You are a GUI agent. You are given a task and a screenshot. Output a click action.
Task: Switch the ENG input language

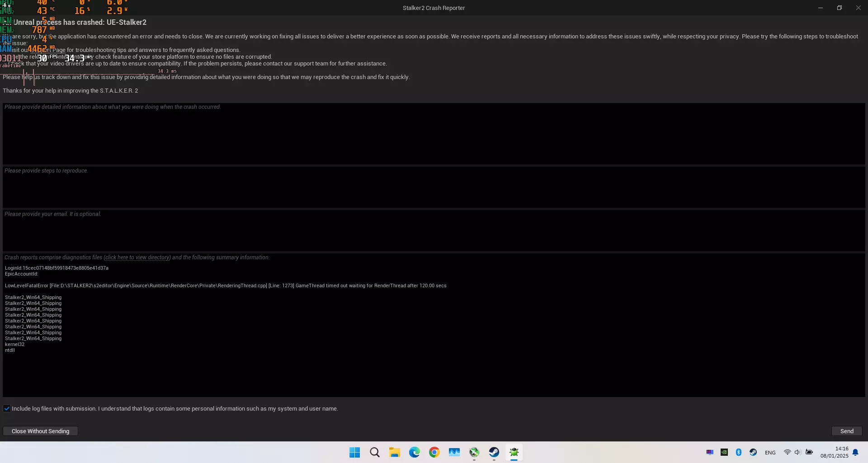770,453
